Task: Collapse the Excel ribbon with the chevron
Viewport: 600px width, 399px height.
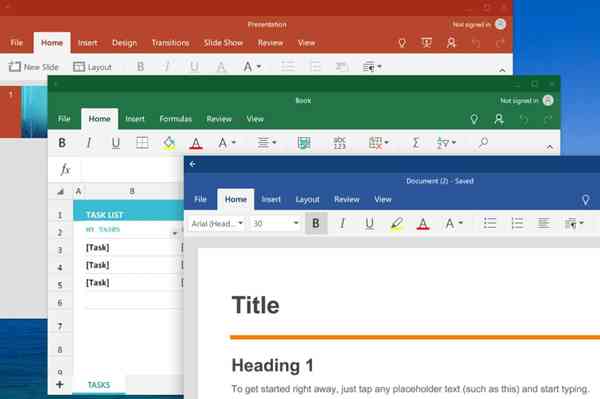Action: [549, 147]
